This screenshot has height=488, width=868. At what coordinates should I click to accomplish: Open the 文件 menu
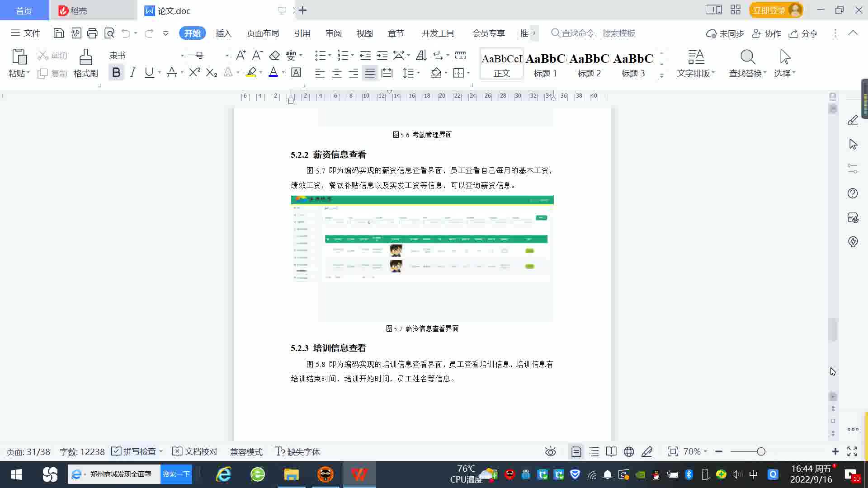pos(25,33)
